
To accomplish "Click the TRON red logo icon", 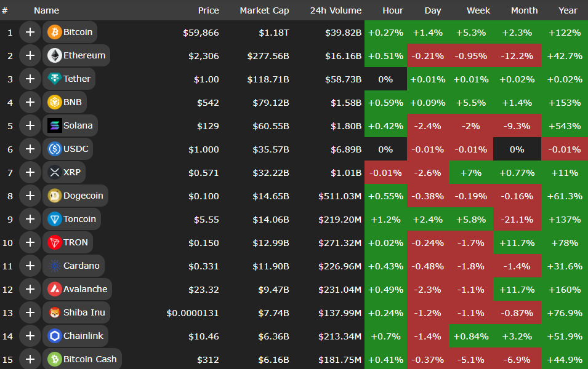I will (54, 242).
